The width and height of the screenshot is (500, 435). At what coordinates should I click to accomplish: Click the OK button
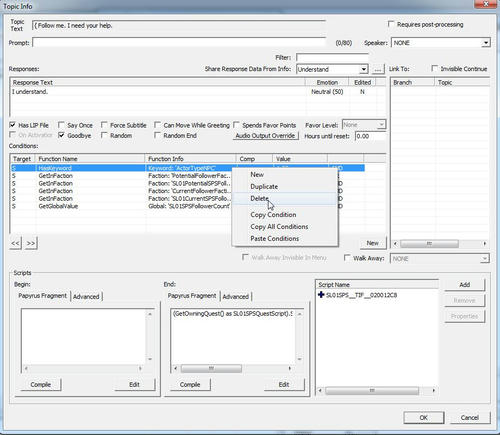click(x=424, y=418)
